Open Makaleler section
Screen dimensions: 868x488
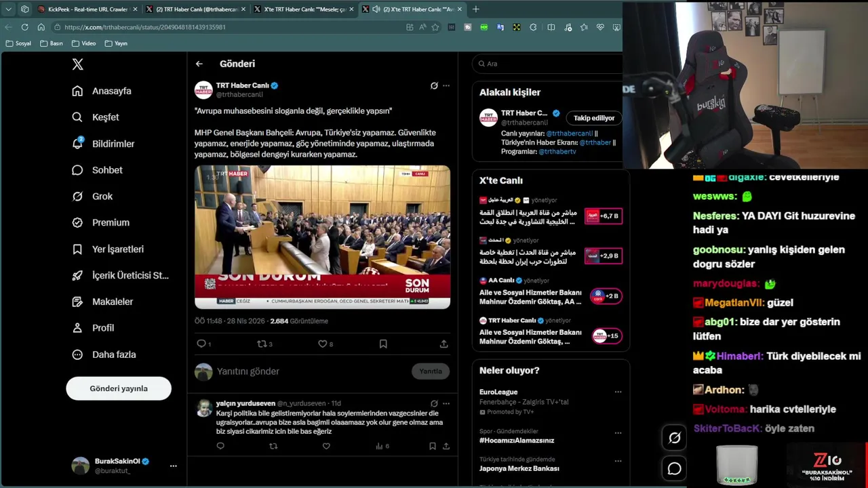pyautogui.click(x=102, y=302)
